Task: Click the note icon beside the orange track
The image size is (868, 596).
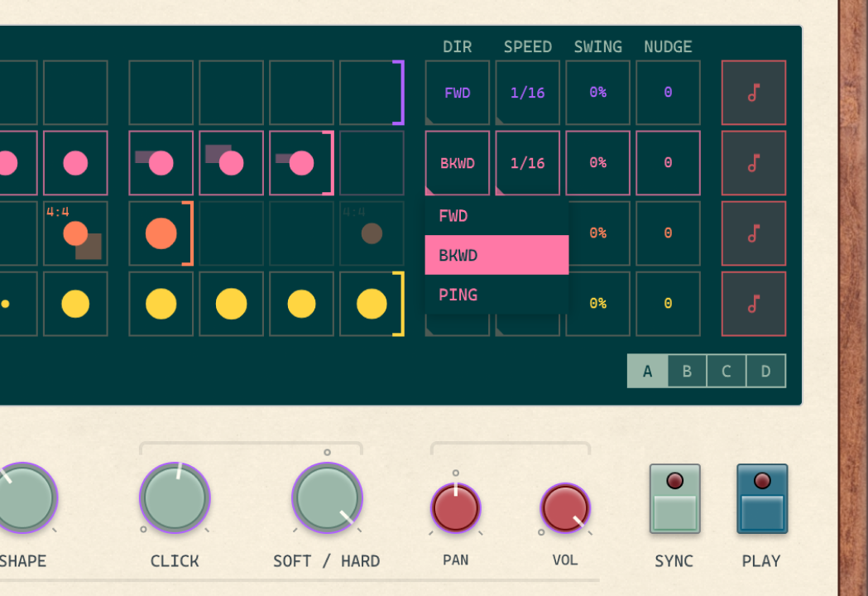Action: [754, 233]
